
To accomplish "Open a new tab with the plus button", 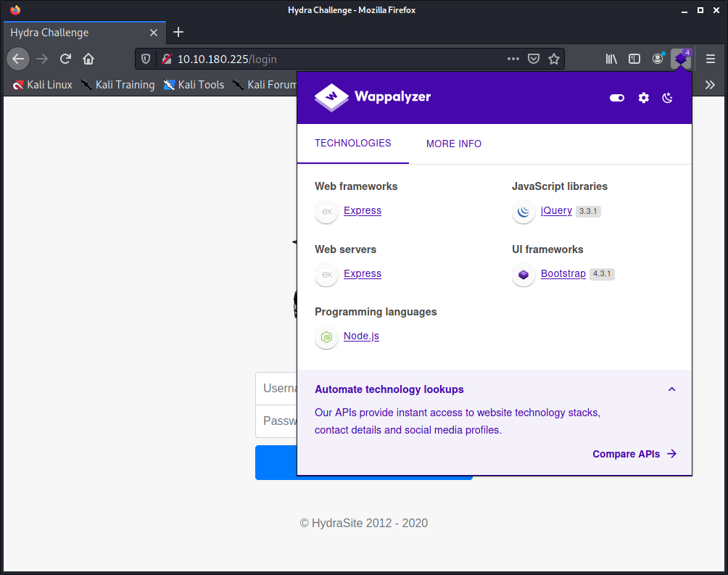I will tap(178, 32).
